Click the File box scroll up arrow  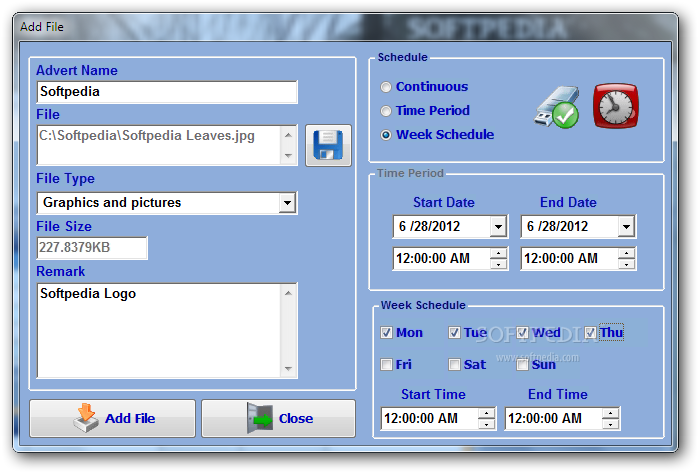pos(288,135)
